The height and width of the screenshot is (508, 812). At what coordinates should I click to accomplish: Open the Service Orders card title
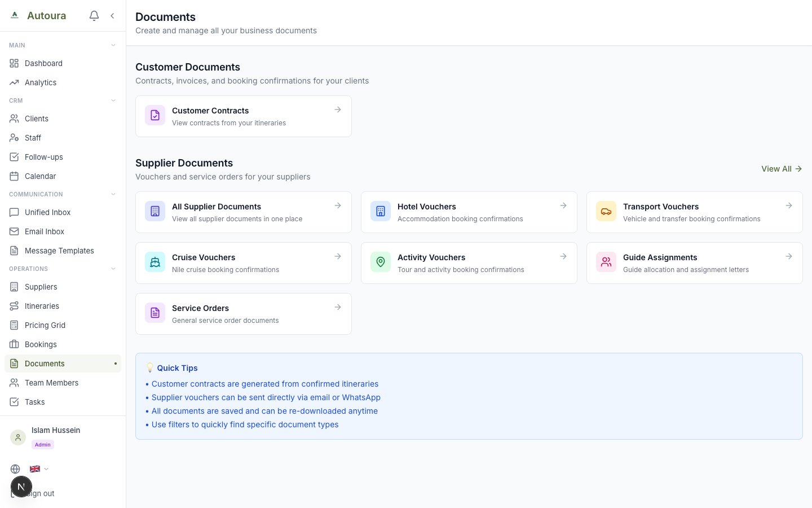pos(200,308)
